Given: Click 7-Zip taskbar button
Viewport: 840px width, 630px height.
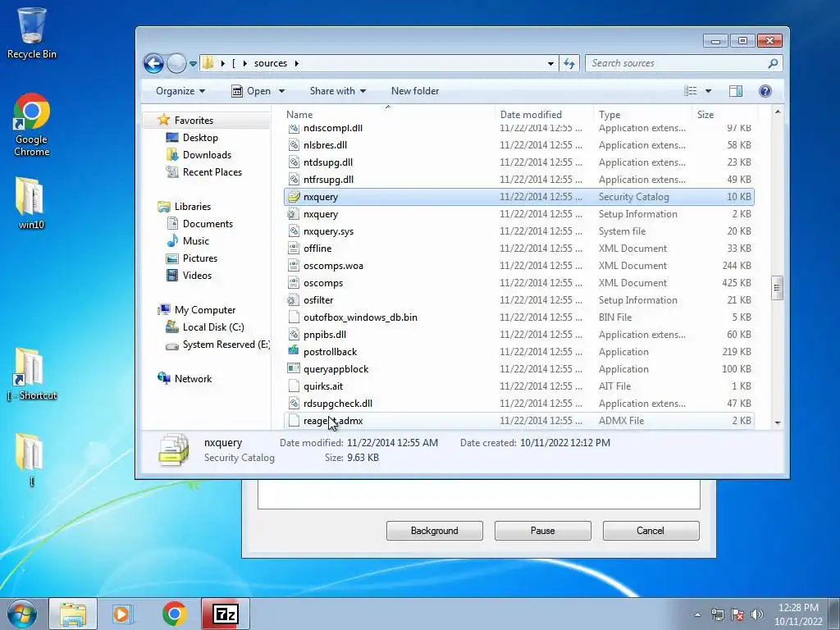Looking at the screenshot, I should [x=226, y=614].
